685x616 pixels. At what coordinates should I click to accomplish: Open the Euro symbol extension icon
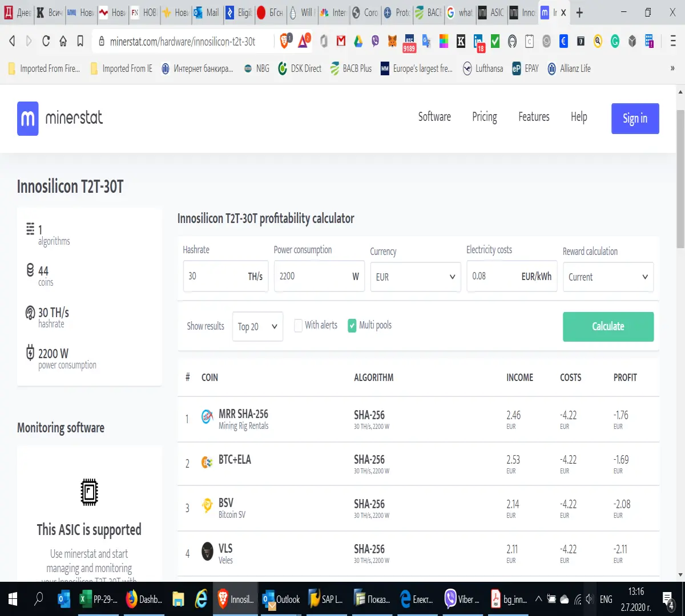(563, 41)
